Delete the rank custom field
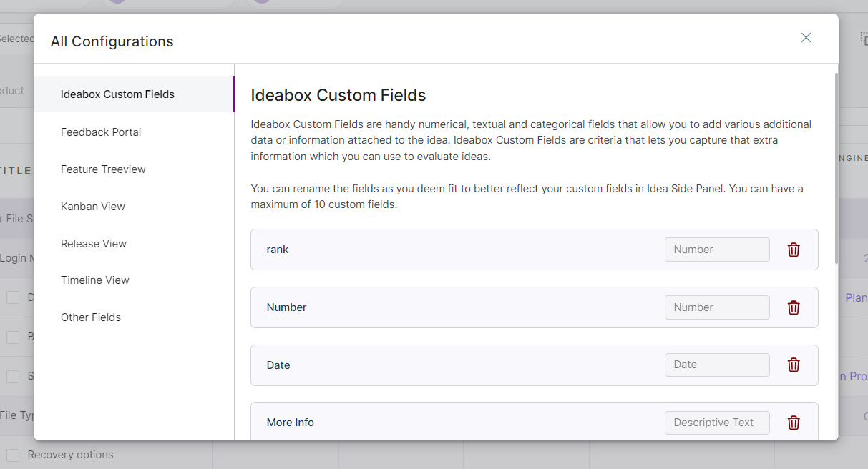 [793, 250]
